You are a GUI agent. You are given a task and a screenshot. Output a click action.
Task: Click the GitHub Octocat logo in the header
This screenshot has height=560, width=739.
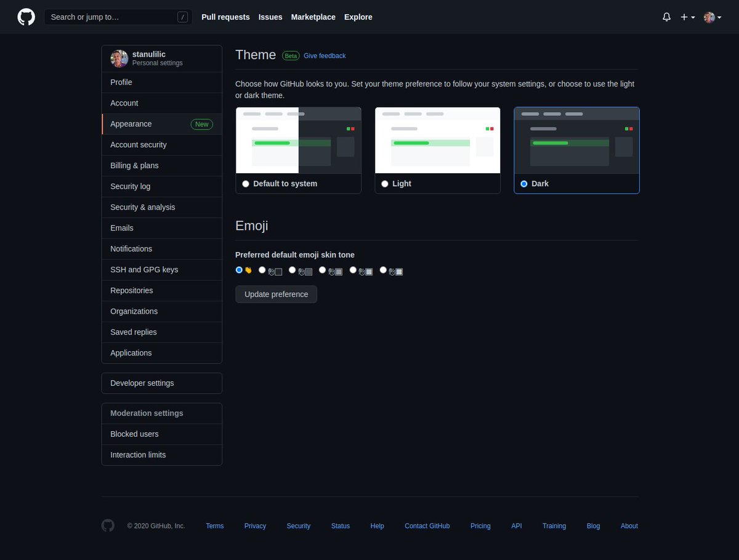pyautogui.click(x=25, y=17)
